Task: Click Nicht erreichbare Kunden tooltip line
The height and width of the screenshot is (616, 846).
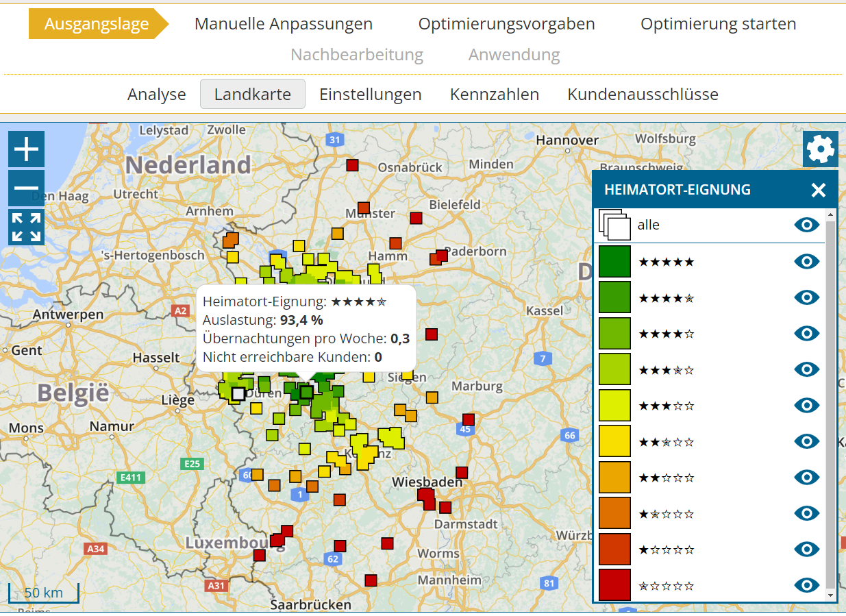Action: point(293,357)
